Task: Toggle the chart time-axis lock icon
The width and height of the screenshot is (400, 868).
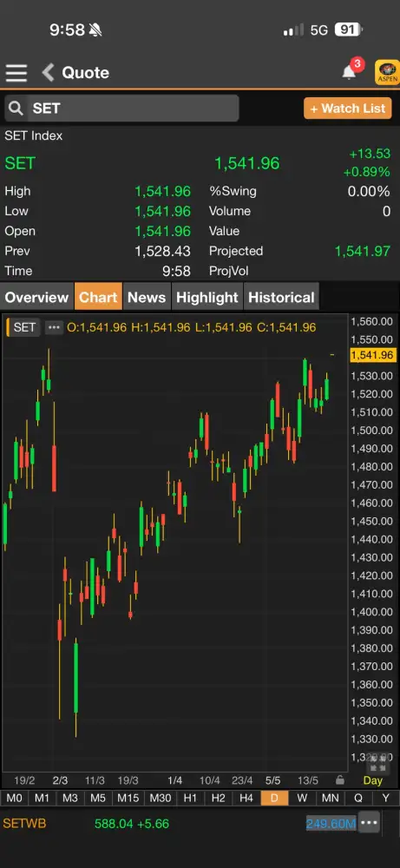Action: pos(340,780)
